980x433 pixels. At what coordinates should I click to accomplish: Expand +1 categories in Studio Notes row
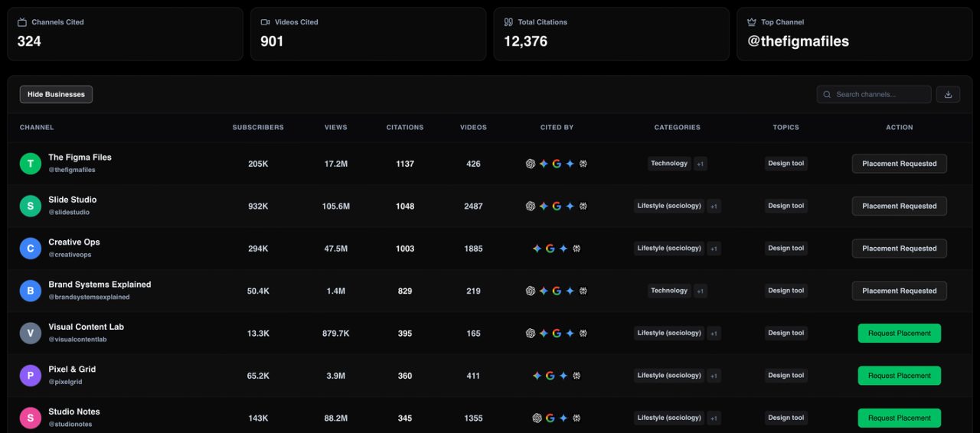[x=714, y=418]
